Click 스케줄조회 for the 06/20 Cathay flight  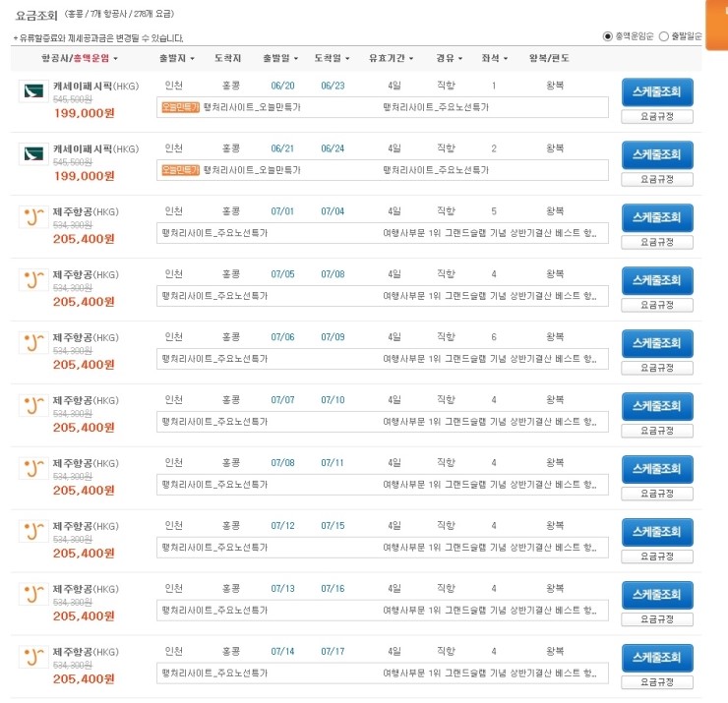(657, 91)
